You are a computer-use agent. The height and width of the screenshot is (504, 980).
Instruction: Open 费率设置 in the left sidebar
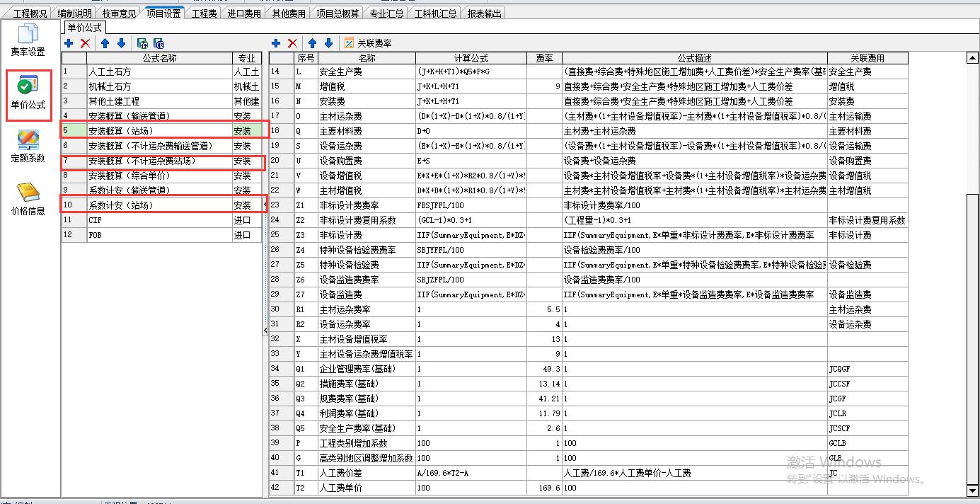tap(28, 40)
